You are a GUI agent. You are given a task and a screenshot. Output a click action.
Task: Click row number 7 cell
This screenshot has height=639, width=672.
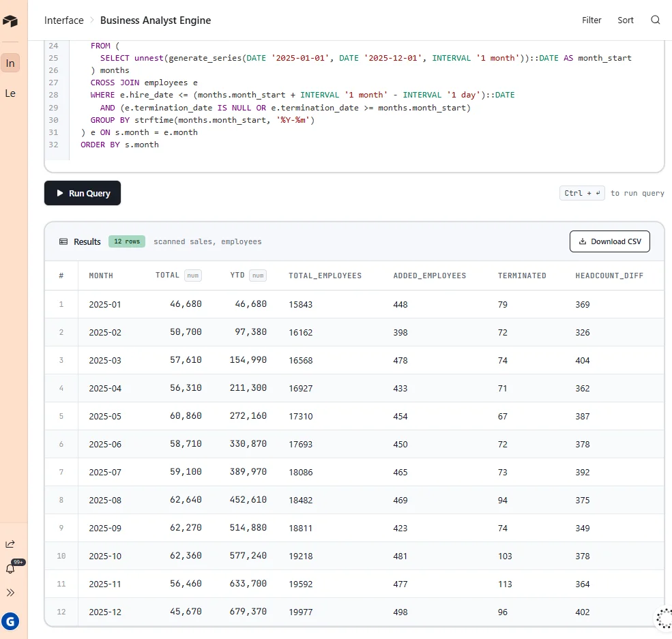tap(61, 472)
